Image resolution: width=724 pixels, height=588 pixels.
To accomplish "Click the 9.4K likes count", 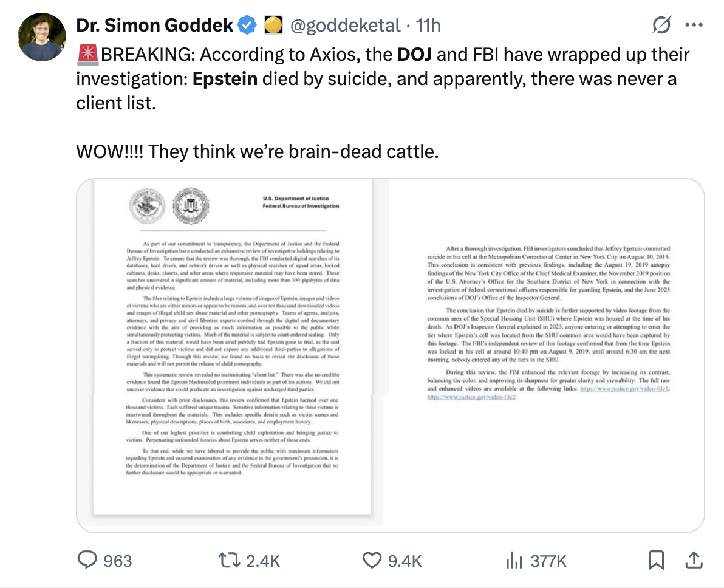I will 405,561.
